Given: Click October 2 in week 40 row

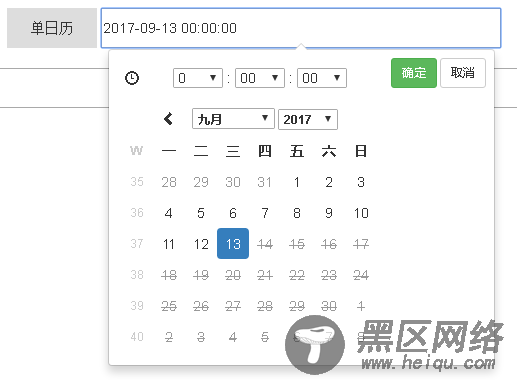Looking at the screenshot, I should [169, 337].
